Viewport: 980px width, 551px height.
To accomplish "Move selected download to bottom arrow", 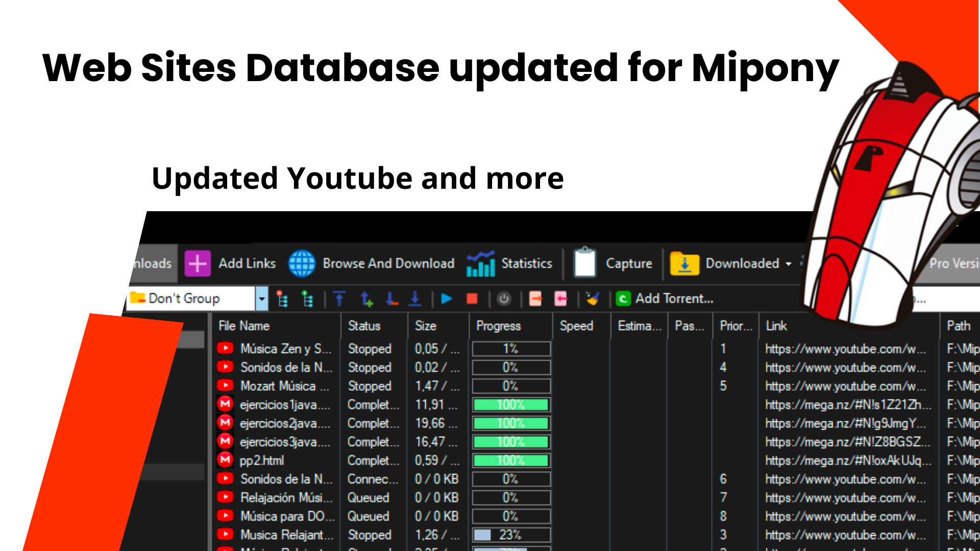I will click(415, 299).
